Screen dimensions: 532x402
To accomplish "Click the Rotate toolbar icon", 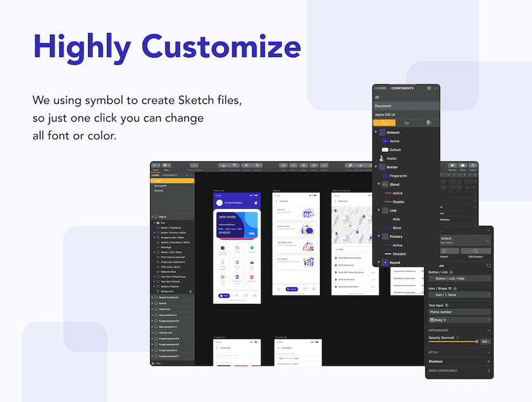I will click(293, 166).
